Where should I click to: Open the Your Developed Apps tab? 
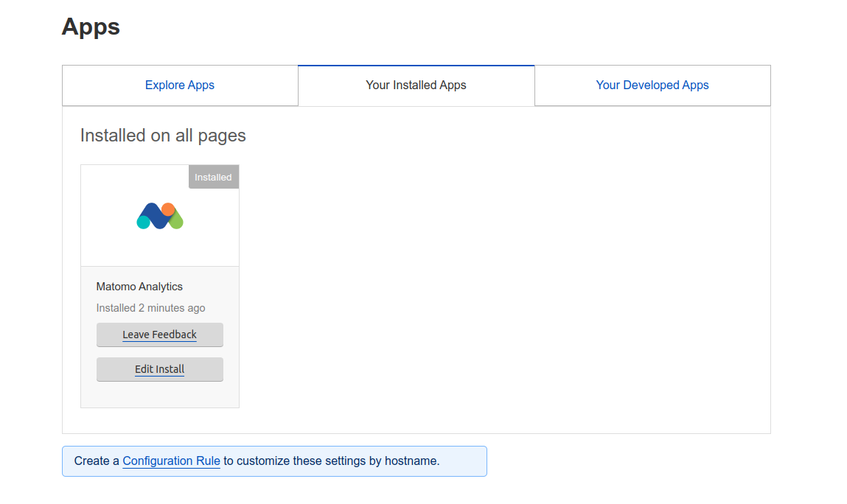(x=652, y=85)
